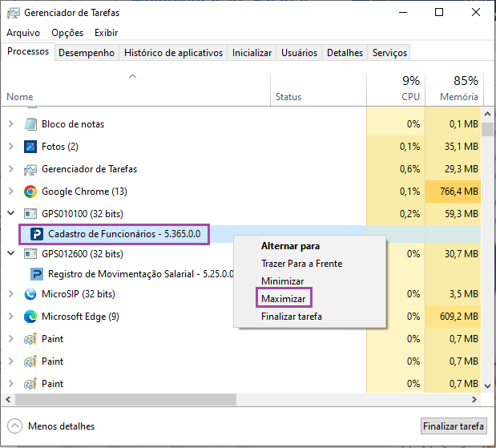Click the Google Chrome process icon
Screen dimensions: 496x448
tap(30, 192)
